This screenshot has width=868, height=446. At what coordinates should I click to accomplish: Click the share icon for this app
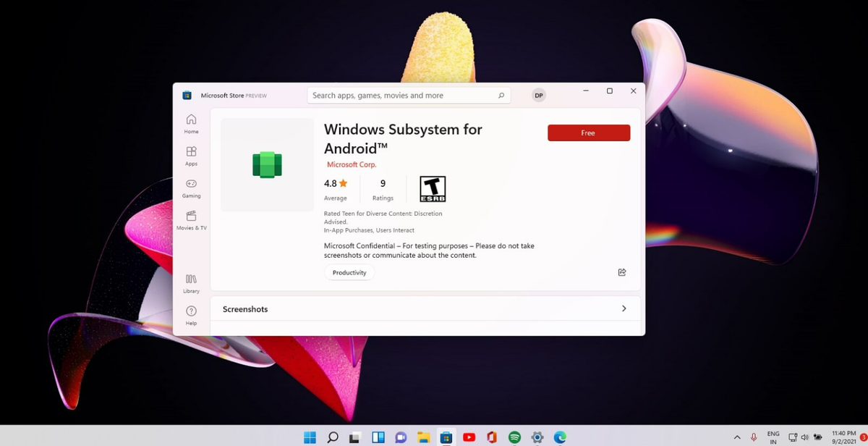622,272
